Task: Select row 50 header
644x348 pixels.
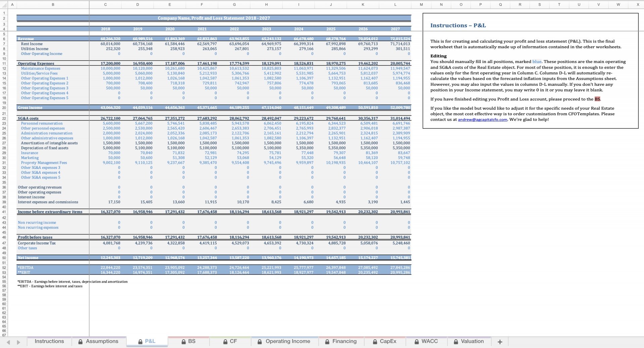Action: 4,258
